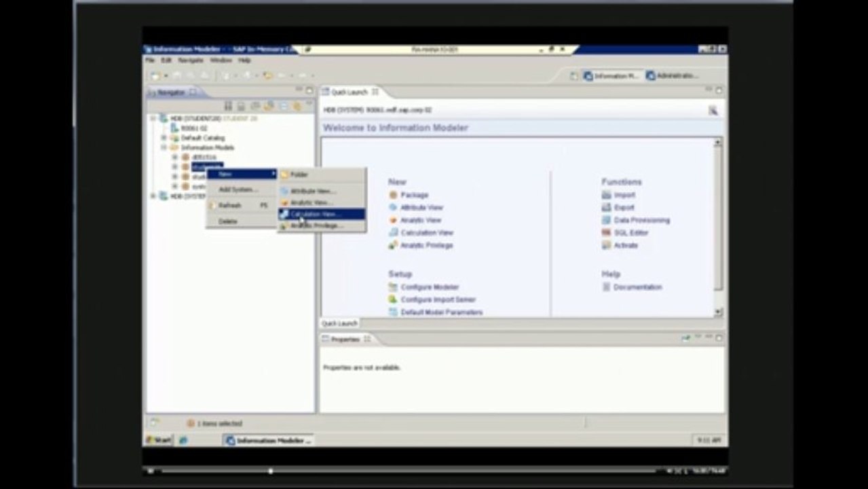Switch to Information Modeler perspective button
This screenshot has height=489, width=868.
(x=611, y=76)
